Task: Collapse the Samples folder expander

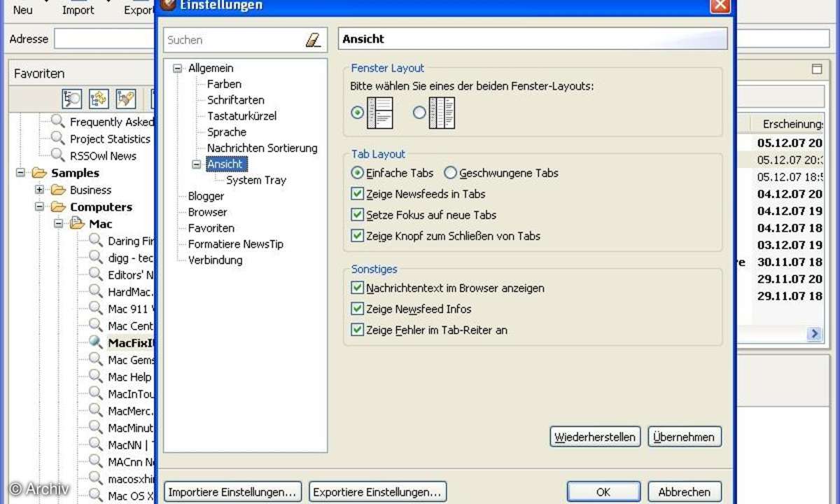Action: (x=20, y=173)
